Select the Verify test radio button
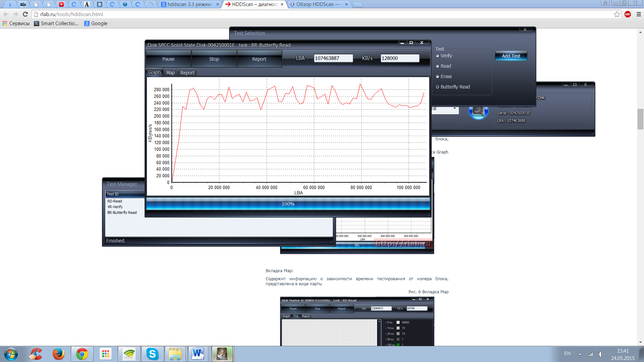The image size is (644, 362). click(437, 56)
